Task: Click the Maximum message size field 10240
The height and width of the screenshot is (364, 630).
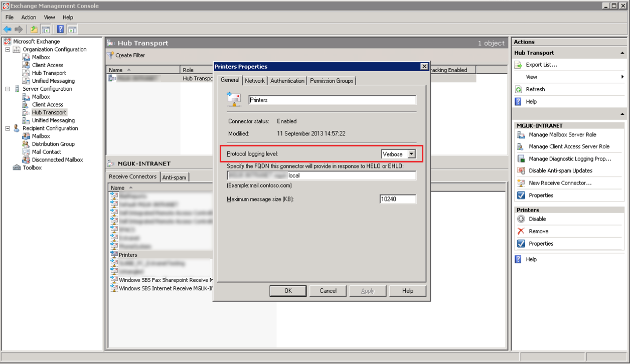Action: click(x=398, y=199)
